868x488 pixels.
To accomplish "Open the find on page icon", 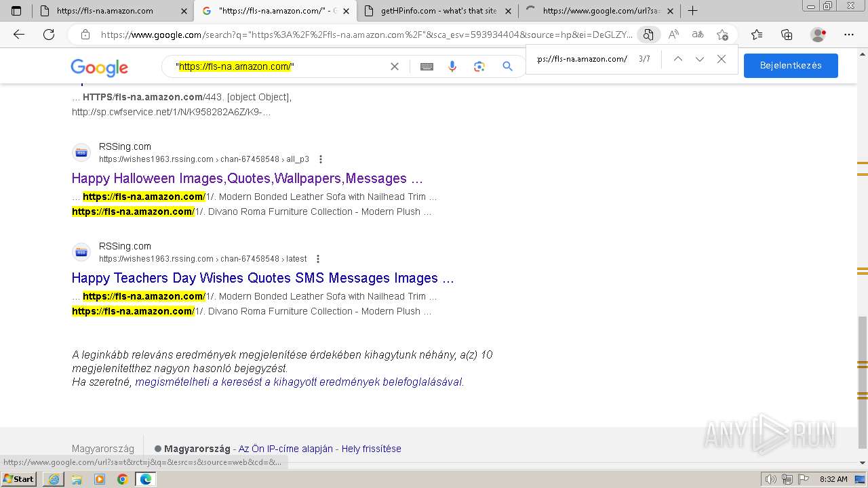I will pyautogui.click(x=649, y=35).
